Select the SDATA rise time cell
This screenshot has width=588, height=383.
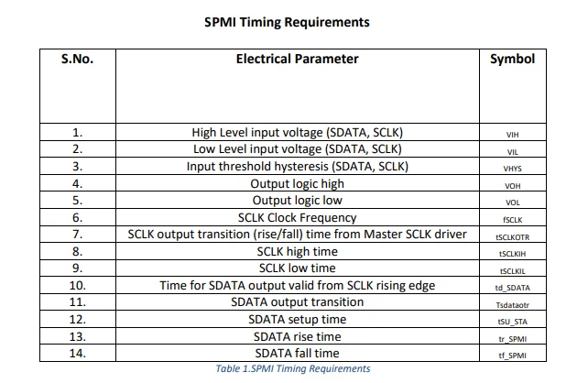298,336
